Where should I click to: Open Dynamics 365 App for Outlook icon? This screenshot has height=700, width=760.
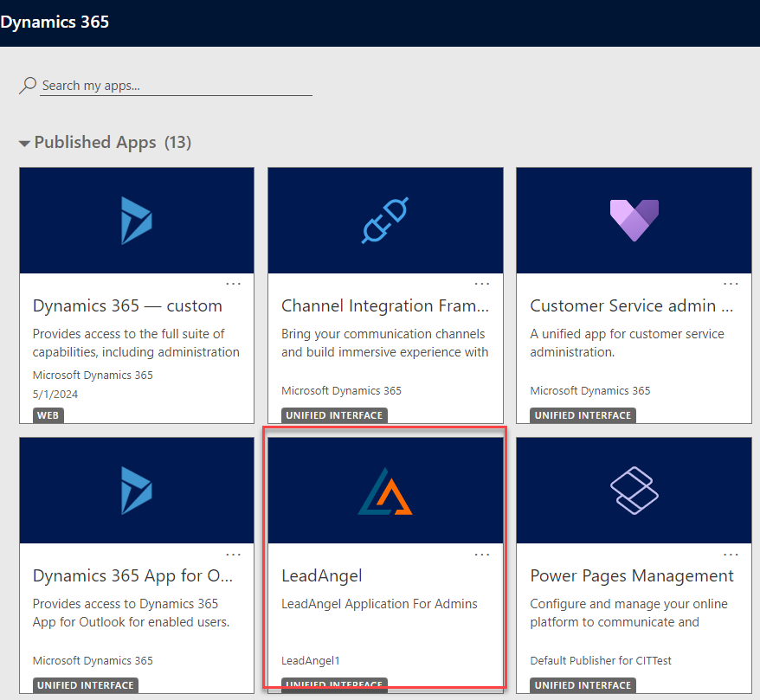[136, 491]
